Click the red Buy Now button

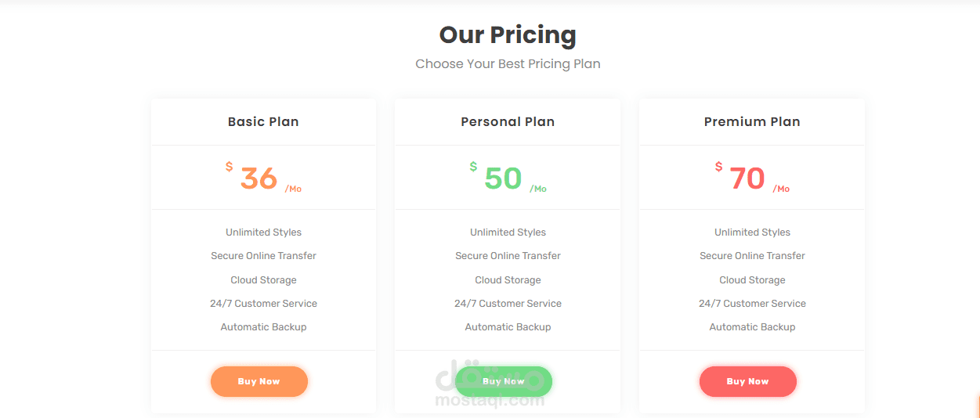pos(747,381)
